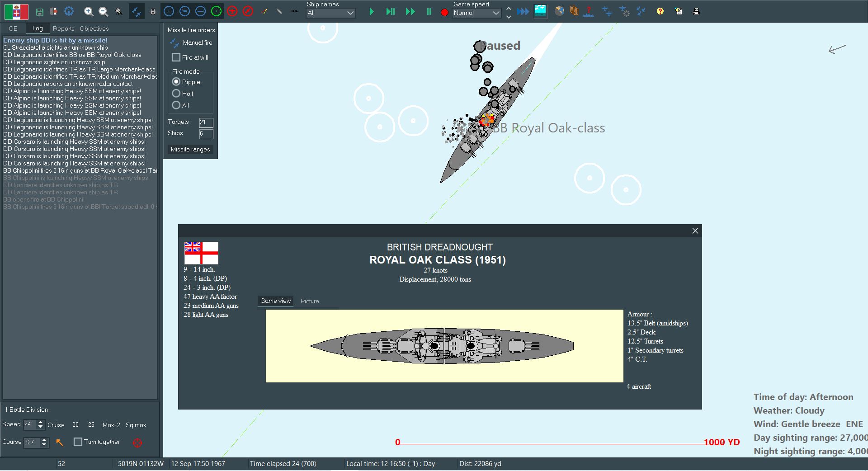Increase game speed with the up arrow
The height and width of the screenshot is (471, 868).
[x=509, y=8]
